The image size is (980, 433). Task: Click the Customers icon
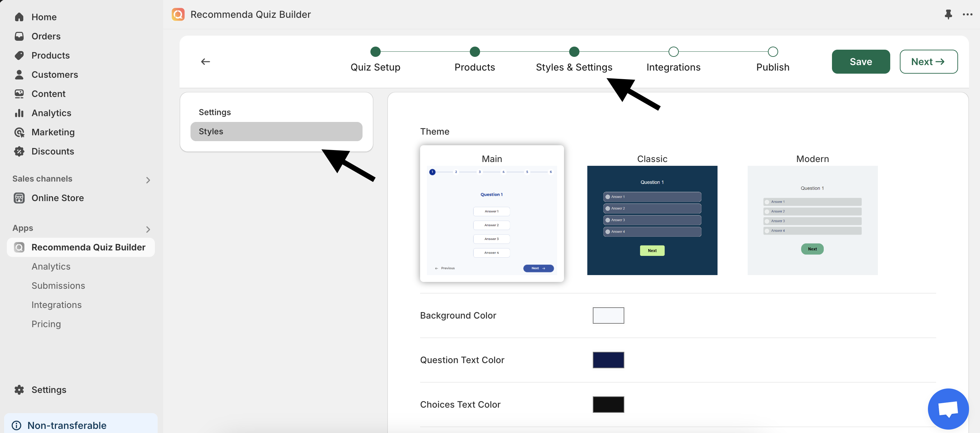(x=20, y=75)
